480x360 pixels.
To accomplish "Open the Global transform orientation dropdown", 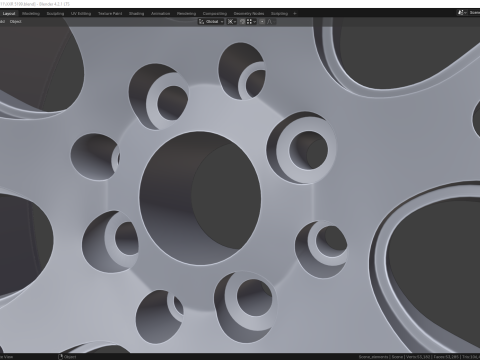I will pos(211,22).
